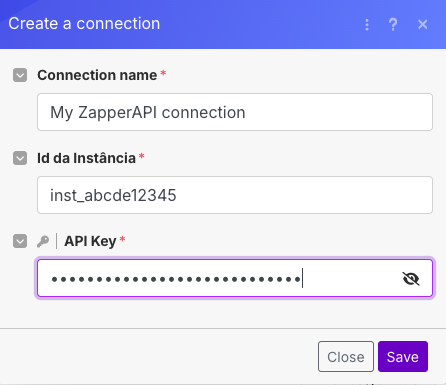Toggle the Connection name field chevron box

point(20,75)
